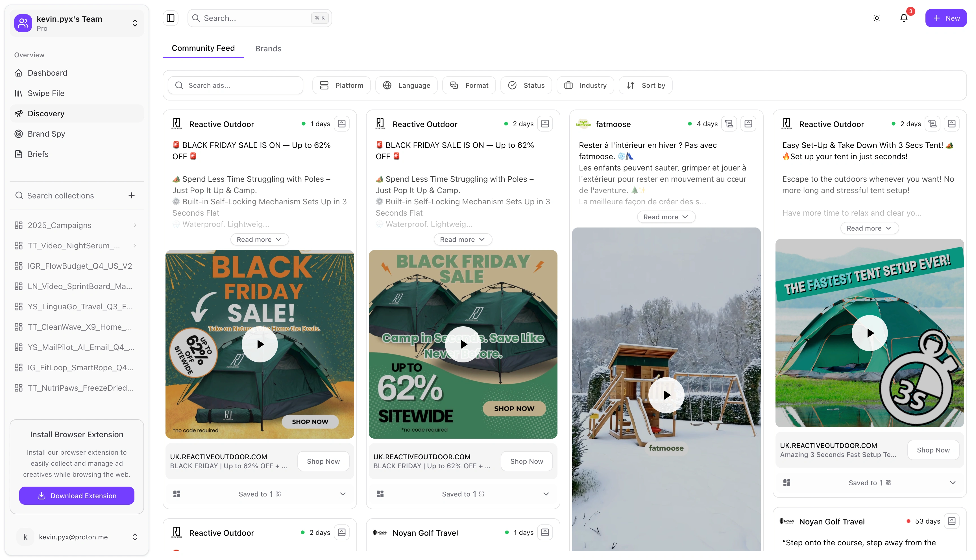The height and width of the screenshot is (560, 976).
Task: Click the Download Extension button
Action: pos(77,496)
